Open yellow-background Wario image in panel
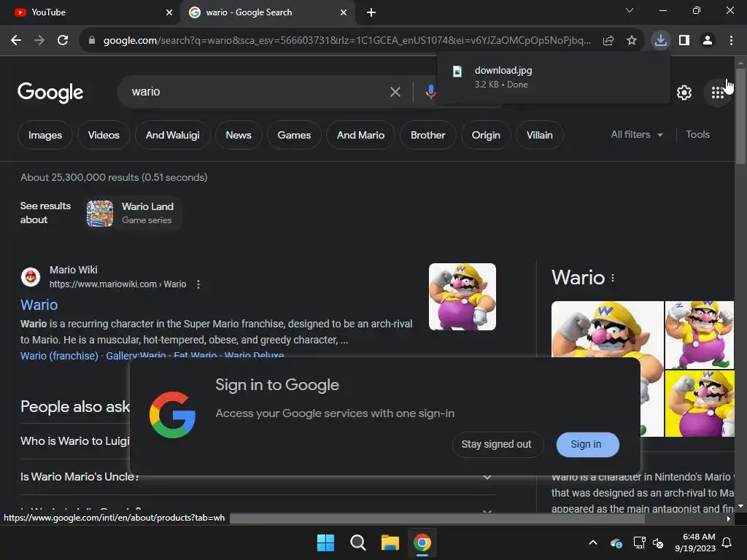 (700, 403)
